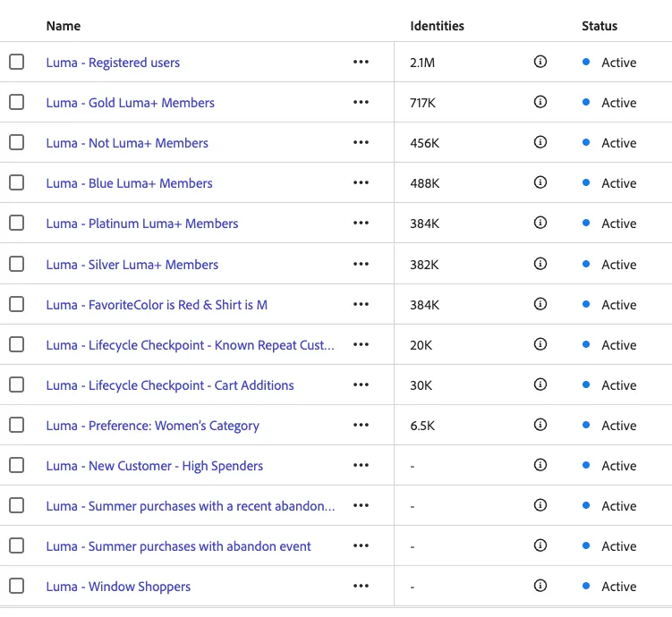672x617 pixels.
Task: Open more actions for New Customer - High Spenders
Action: pos(361,465)
